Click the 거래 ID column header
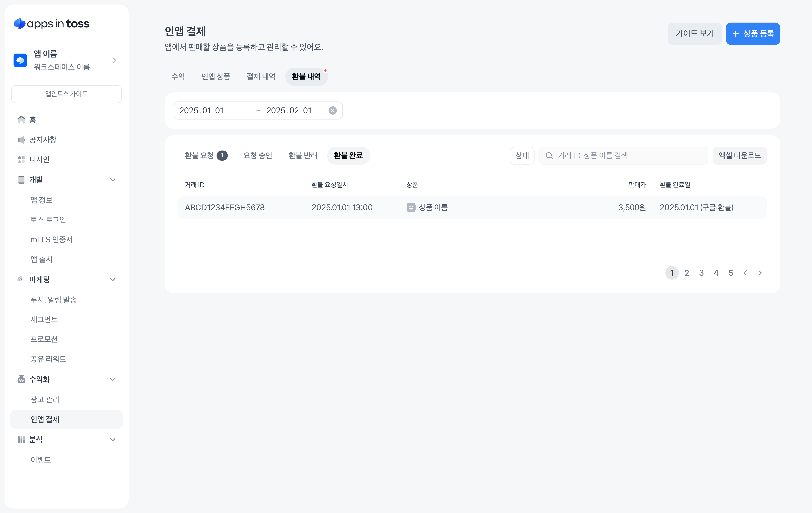Screen dimensions: 812x513 195,185
